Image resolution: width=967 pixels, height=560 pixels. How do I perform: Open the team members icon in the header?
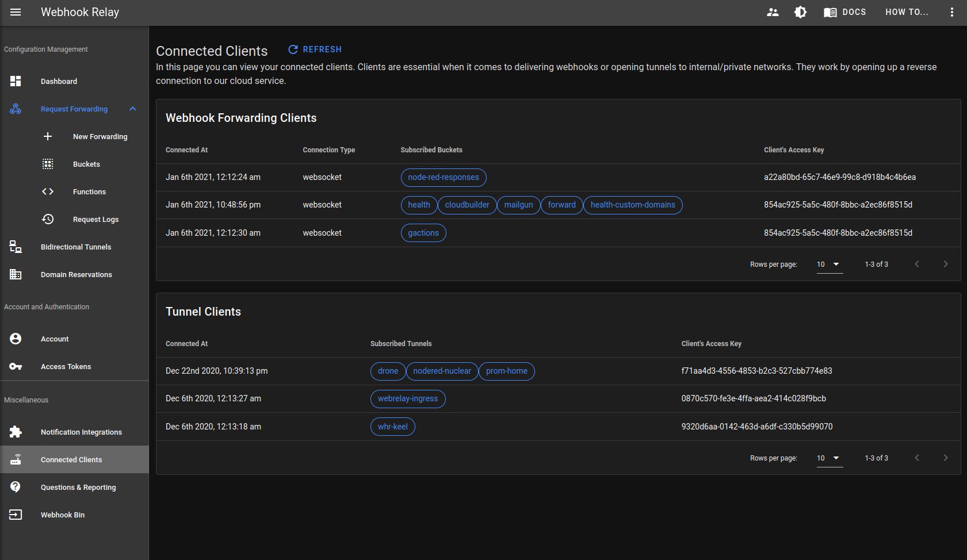pos(773,11)
